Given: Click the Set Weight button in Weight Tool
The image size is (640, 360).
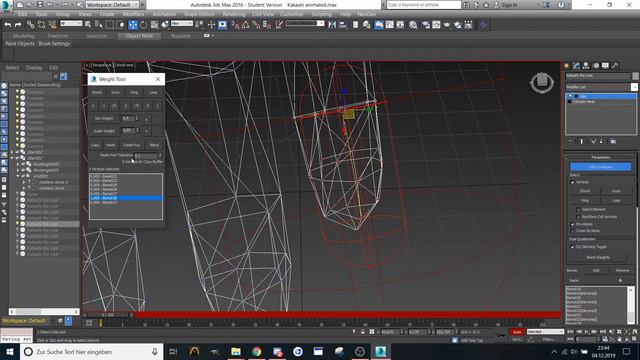Looking at the screenshot, I should (104, 118).
